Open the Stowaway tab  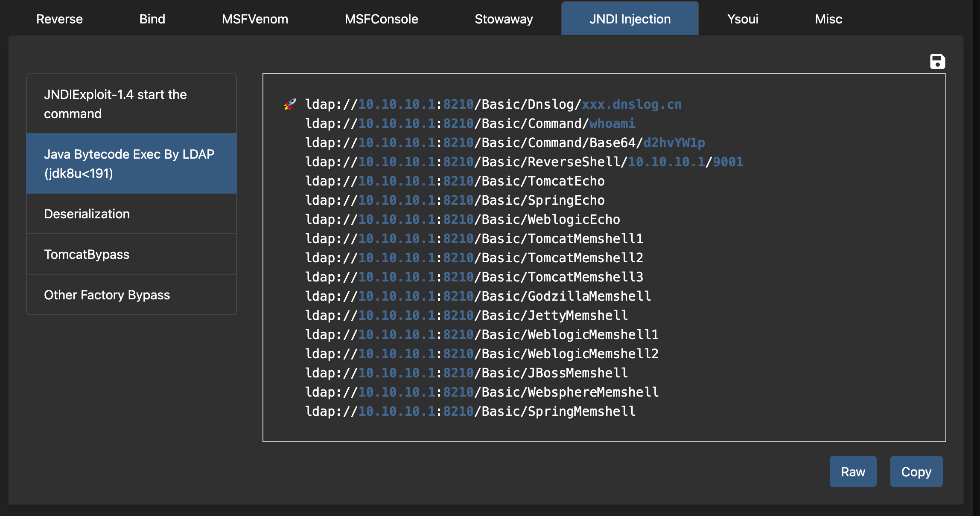[504, 19]
